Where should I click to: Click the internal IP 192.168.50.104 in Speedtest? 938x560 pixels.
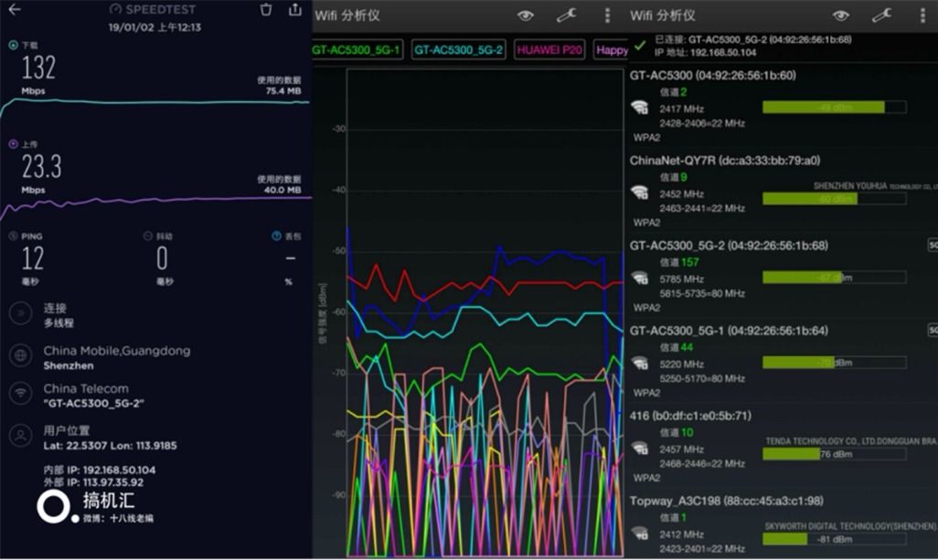click(100, 470)
